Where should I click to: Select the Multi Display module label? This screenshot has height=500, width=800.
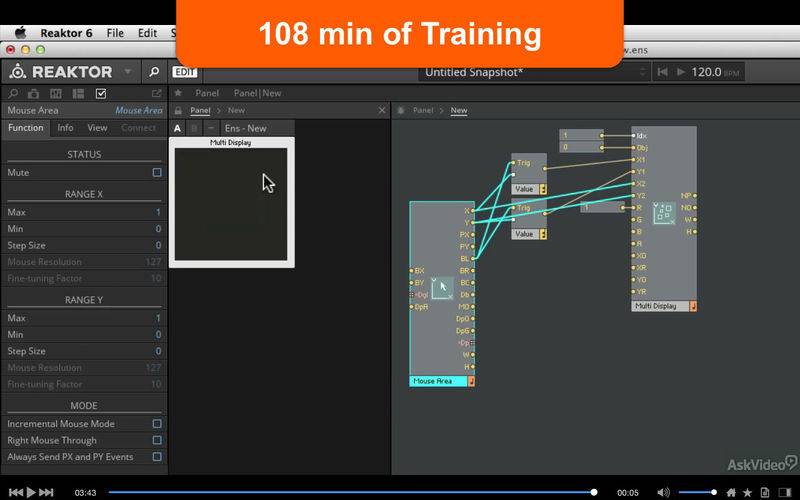(661, 306)
